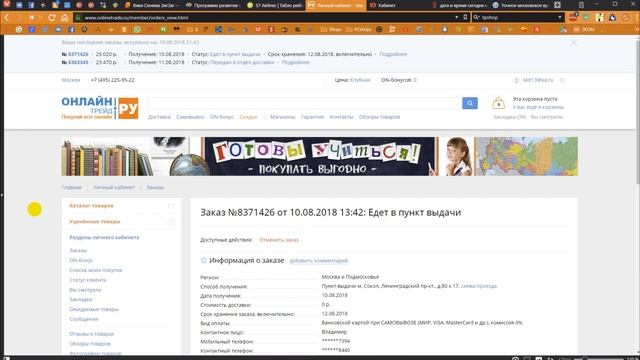The height and width of the screenshot is (360, 640).
Task: Close the recent orders notification bar
Action: pyautogui.click(x=573, y=43)
